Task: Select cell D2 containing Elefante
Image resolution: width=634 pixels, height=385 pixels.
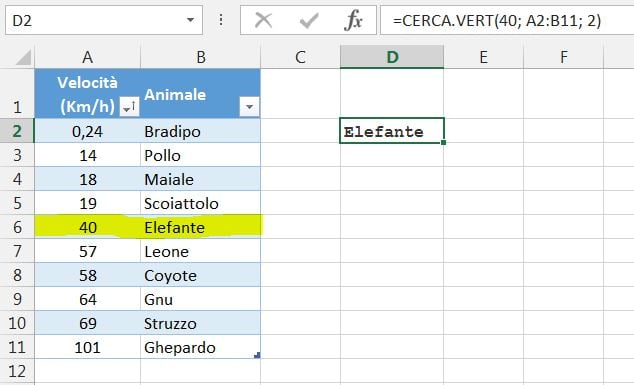Action: tap(392, 131)
